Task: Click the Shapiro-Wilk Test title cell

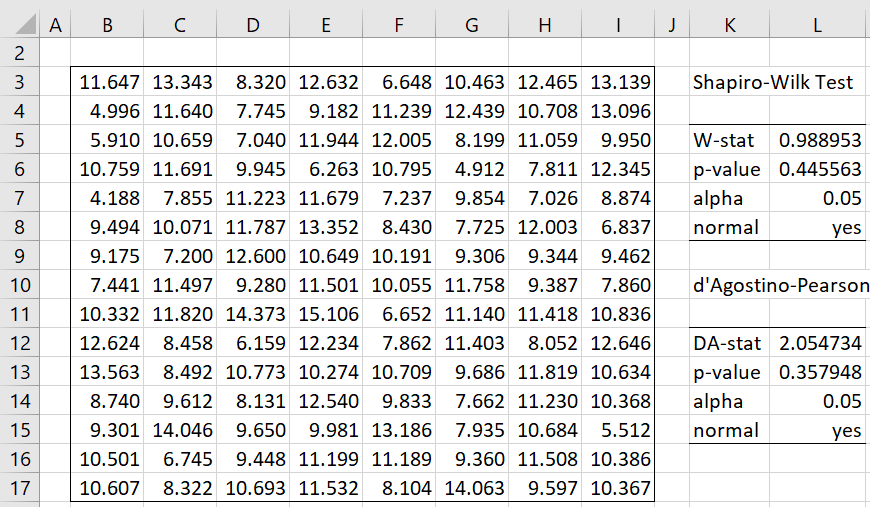Action: pos(773,82)
